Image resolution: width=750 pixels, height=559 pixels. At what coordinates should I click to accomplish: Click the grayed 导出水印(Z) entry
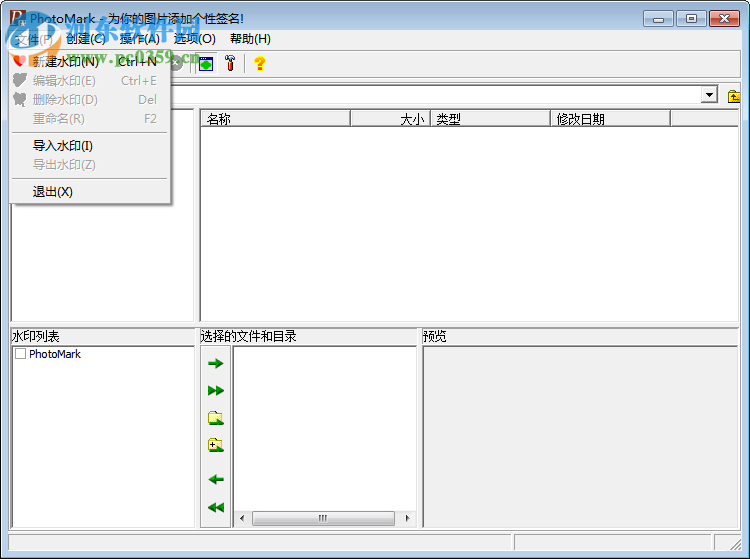pyautogui.click(x=90, y=164)
